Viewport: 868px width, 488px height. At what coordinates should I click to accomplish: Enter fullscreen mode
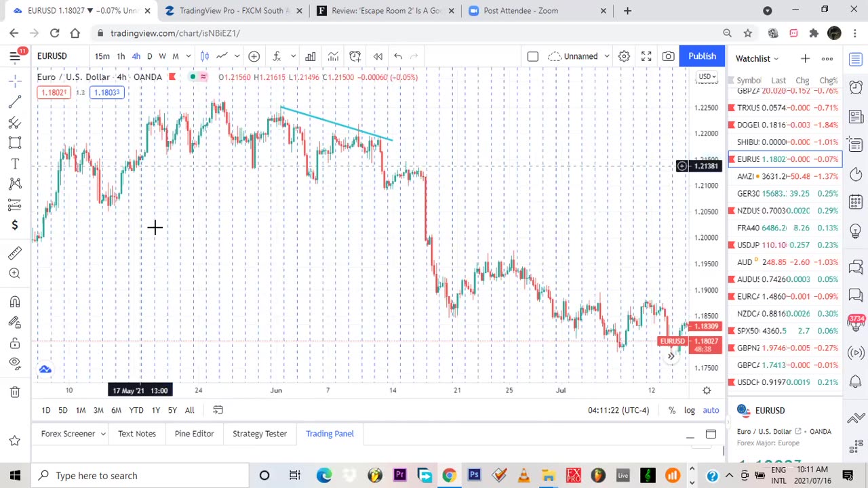click(646, 56)
